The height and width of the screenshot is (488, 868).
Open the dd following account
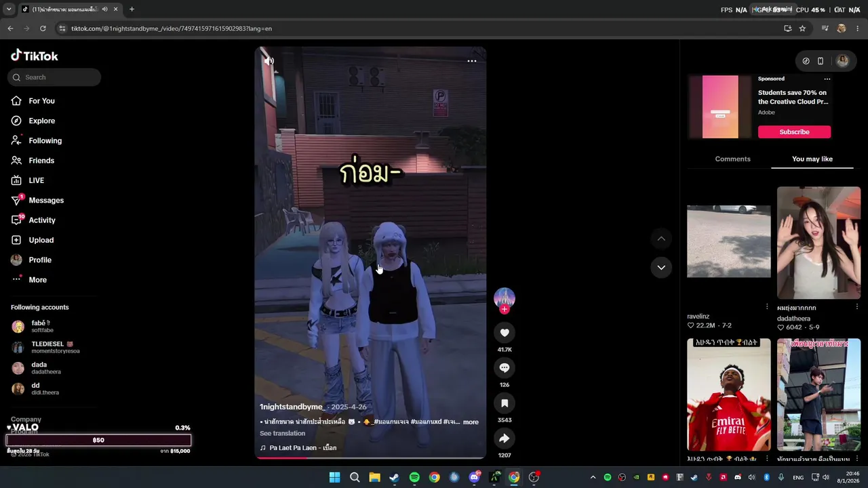(54, 389)
